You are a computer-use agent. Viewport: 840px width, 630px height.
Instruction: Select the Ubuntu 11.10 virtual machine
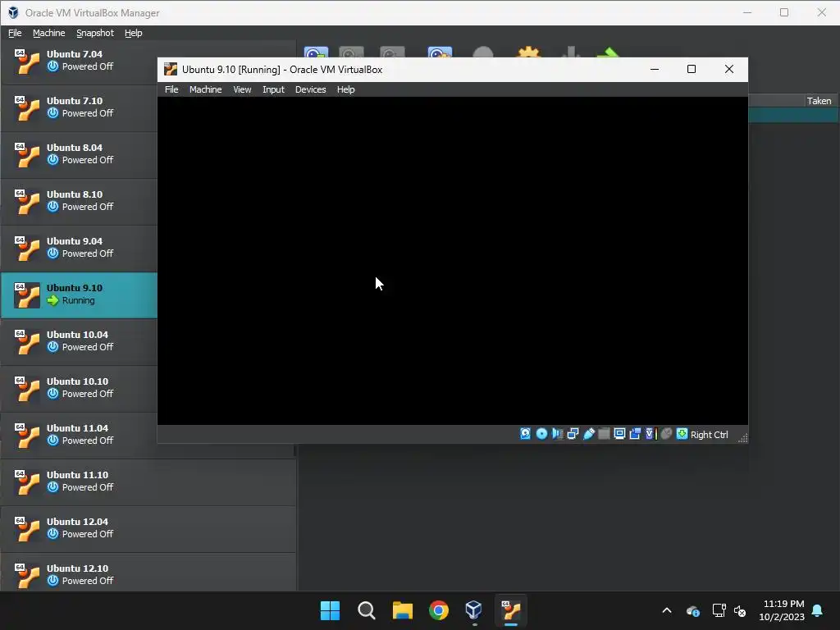(x=148, y=482)
